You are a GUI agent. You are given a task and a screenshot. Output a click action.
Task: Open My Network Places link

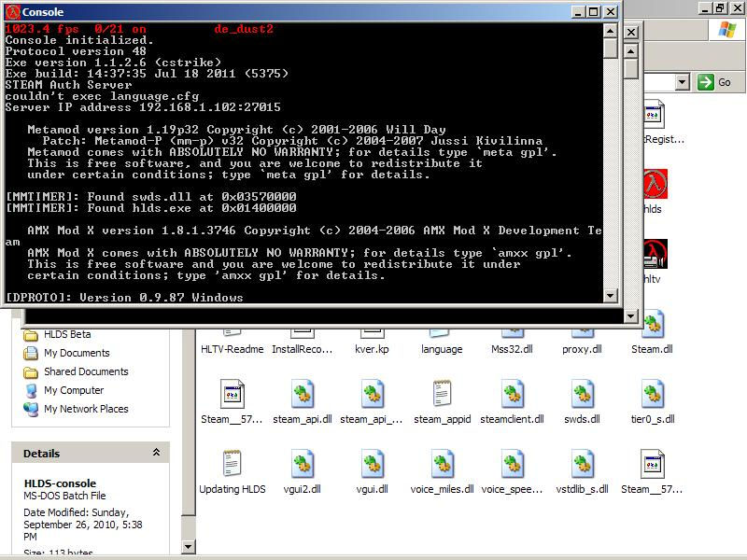click(86, 409)
